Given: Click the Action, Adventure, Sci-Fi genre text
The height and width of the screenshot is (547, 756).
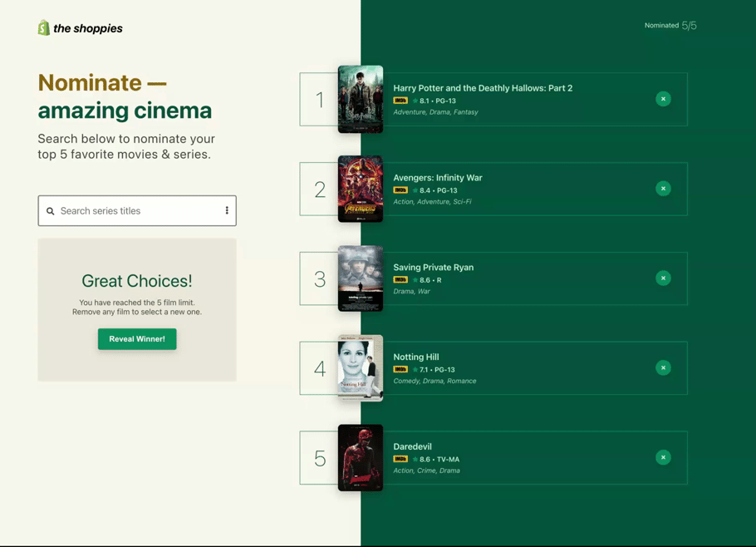Looking at the screenshot, I should coord(432,202).
